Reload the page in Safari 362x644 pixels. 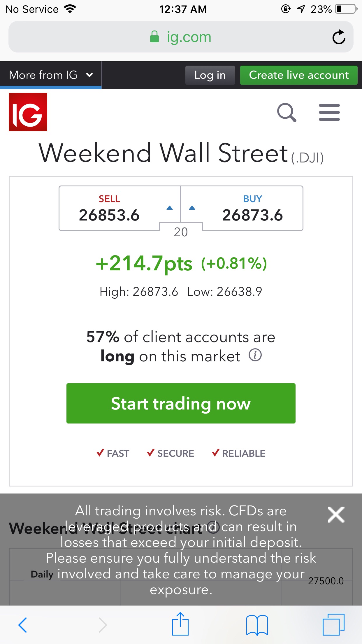(x=339, y=37)
